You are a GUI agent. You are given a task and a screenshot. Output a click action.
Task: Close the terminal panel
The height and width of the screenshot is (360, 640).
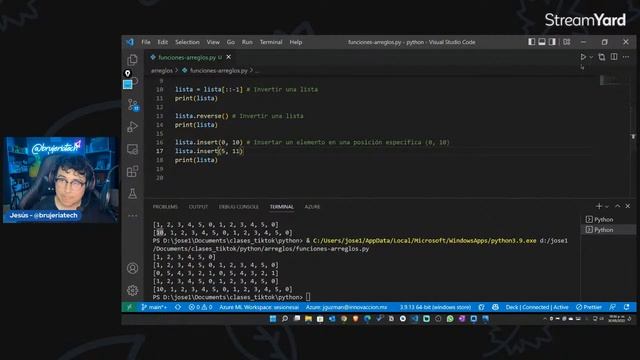628,206
